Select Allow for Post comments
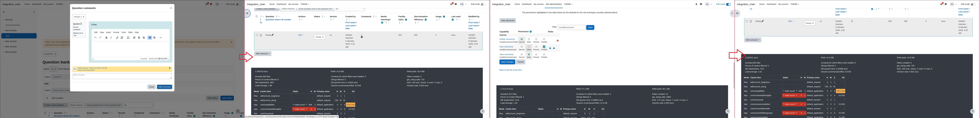The height and width of the screenshot is (118, 980). pos(529,47)
